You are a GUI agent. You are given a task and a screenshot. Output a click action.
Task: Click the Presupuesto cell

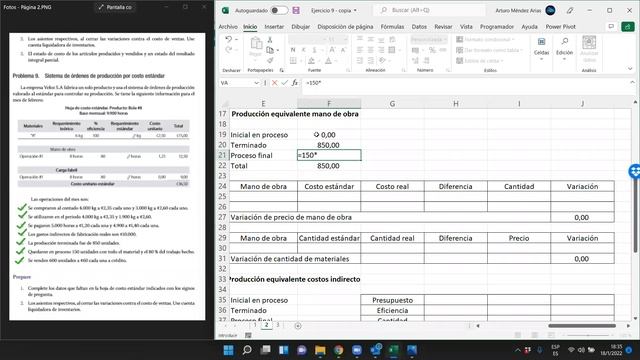(x=392, y=300)
